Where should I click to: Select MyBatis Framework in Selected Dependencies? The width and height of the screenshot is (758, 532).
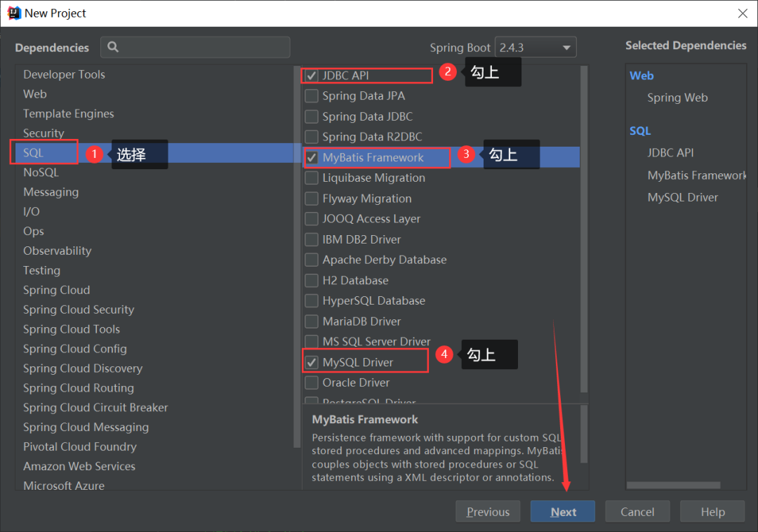[x=697, y=175]
